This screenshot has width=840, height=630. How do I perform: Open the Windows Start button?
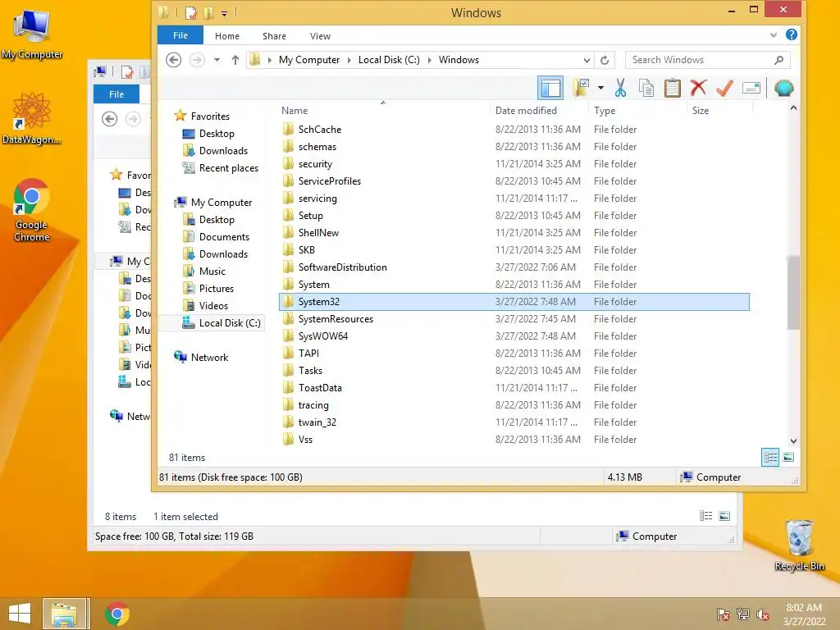(20, 614)
